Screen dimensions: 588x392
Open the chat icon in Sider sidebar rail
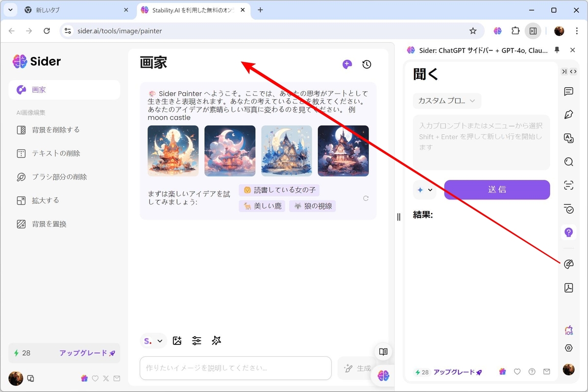pos(568,91)
